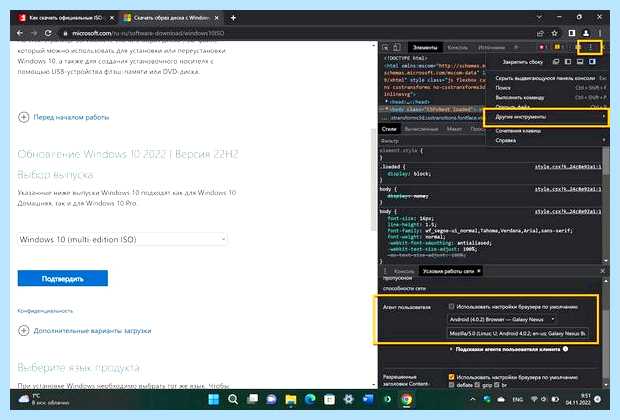Toggle Content-Encodings default browser settings checkbox

click(x=452, y=377)
